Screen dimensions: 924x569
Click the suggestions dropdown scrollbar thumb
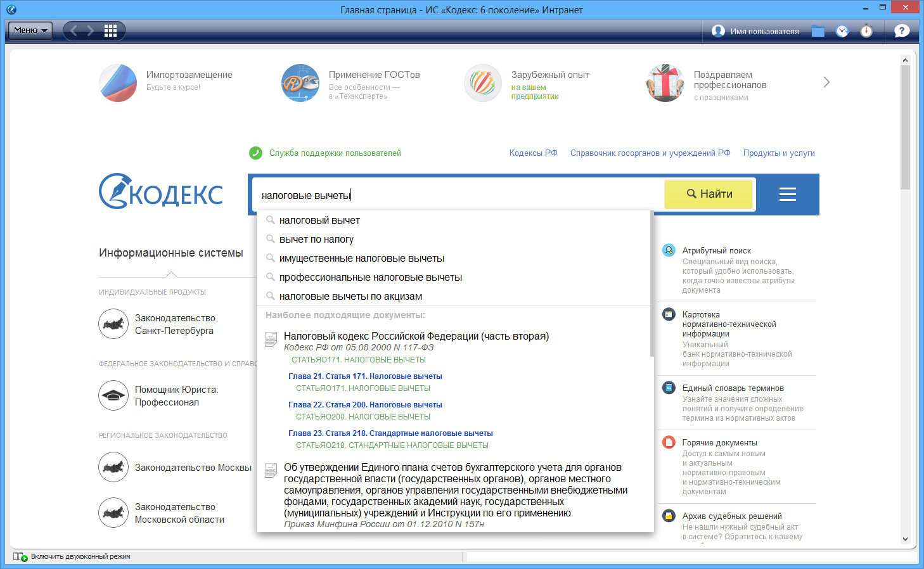point(652,284)
